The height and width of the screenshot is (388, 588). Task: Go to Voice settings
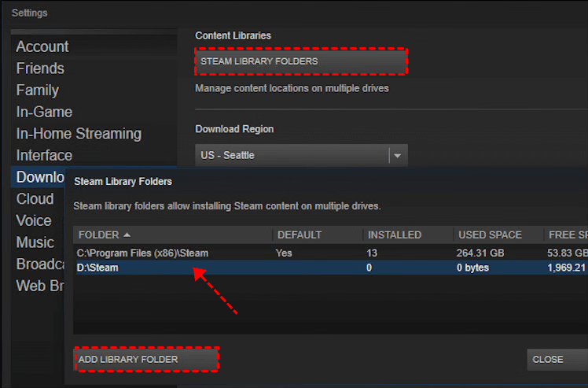point(34,220)
